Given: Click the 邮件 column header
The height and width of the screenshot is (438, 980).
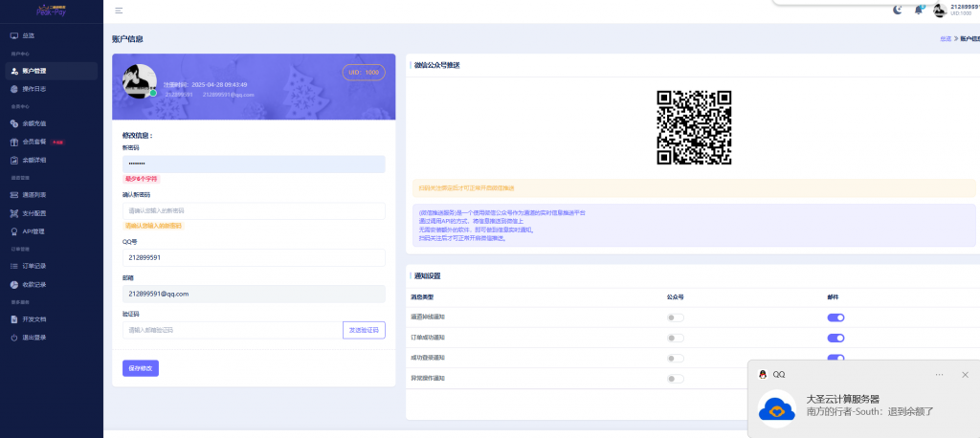Looking at the screenshot, I should pyautogui.click(x=833, y=297).
